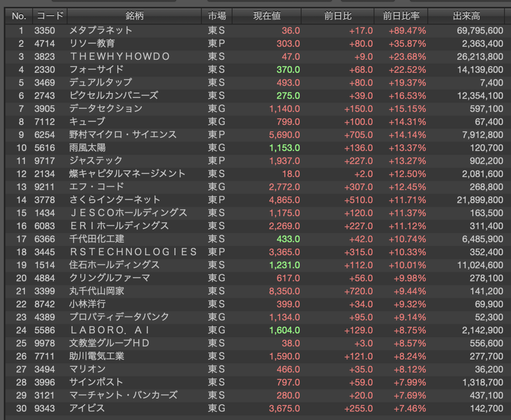Click green current price 1,604.0
Viewport: 511px width, 420px height.
pos(284,330)
